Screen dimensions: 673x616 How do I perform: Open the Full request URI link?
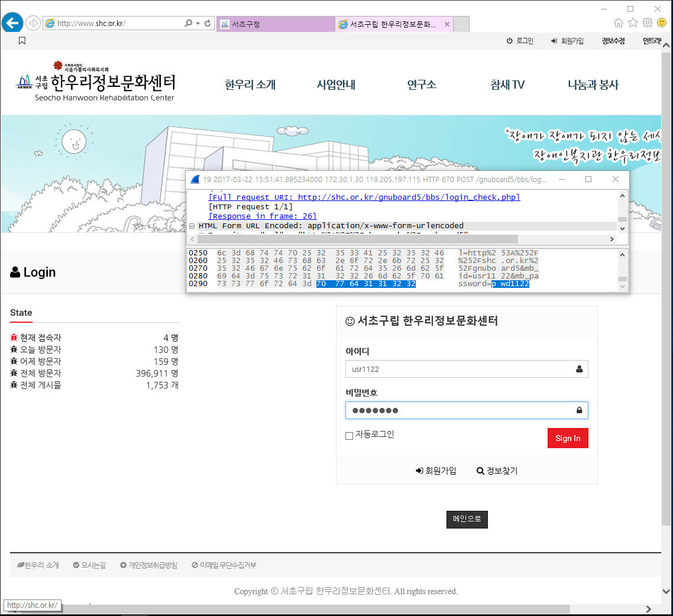point(364,197)
